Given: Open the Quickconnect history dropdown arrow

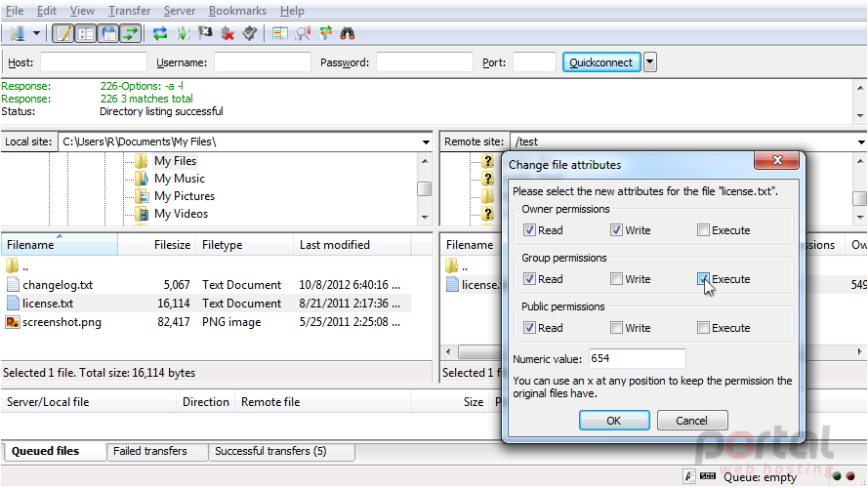Looking at the screenshot, I should [650, 61].
